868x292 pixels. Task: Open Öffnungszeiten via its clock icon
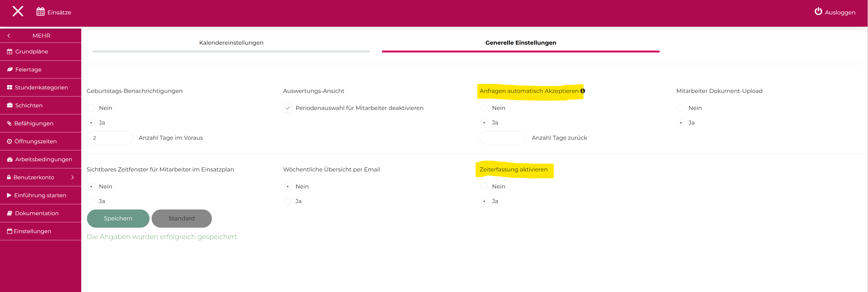point(9,142)
